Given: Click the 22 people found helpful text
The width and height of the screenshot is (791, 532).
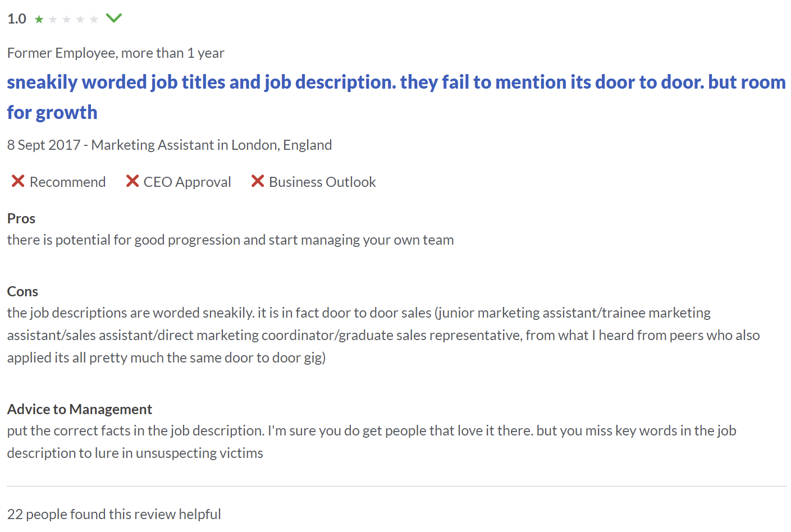Looking at the screenshot, I should [x=114, y=514].
